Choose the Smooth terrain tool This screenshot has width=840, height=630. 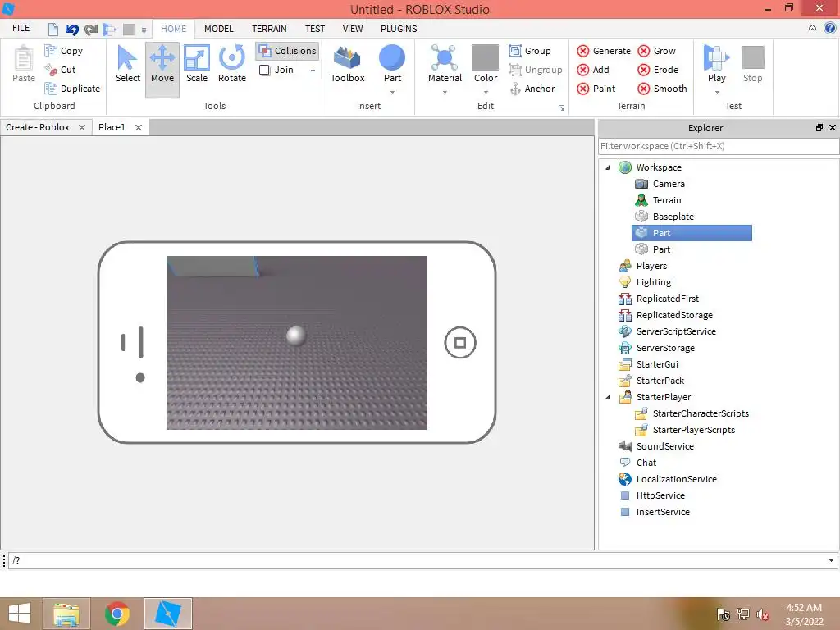pos(662,89)
